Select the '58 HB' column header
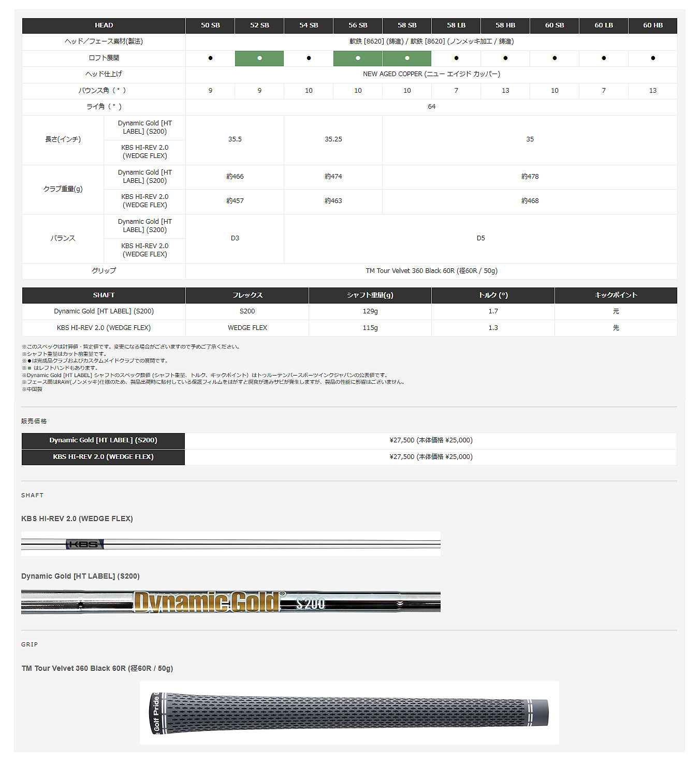Image resolution: width=700 pixels, height=763 pixels. (505, 25)
